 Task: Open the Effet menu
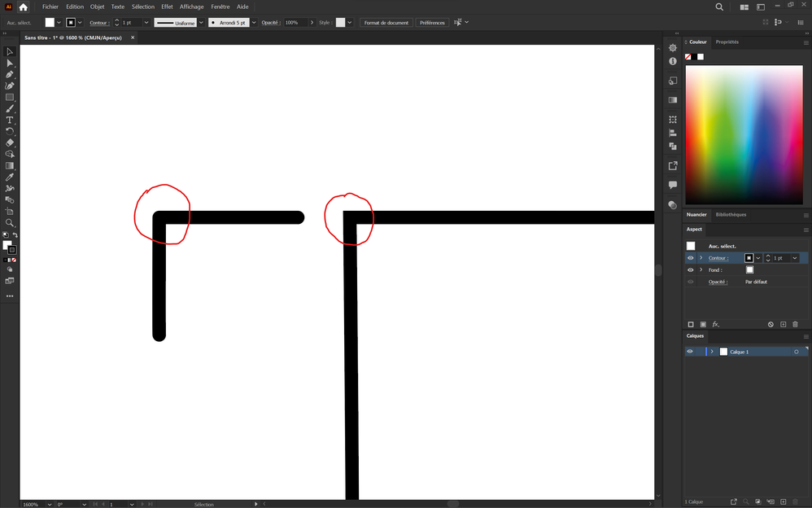coord(167,7)
